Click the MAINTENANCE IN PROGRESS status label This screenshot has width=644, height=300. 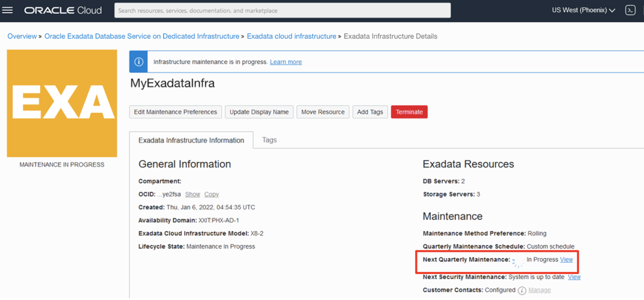[x=62, y=165]
